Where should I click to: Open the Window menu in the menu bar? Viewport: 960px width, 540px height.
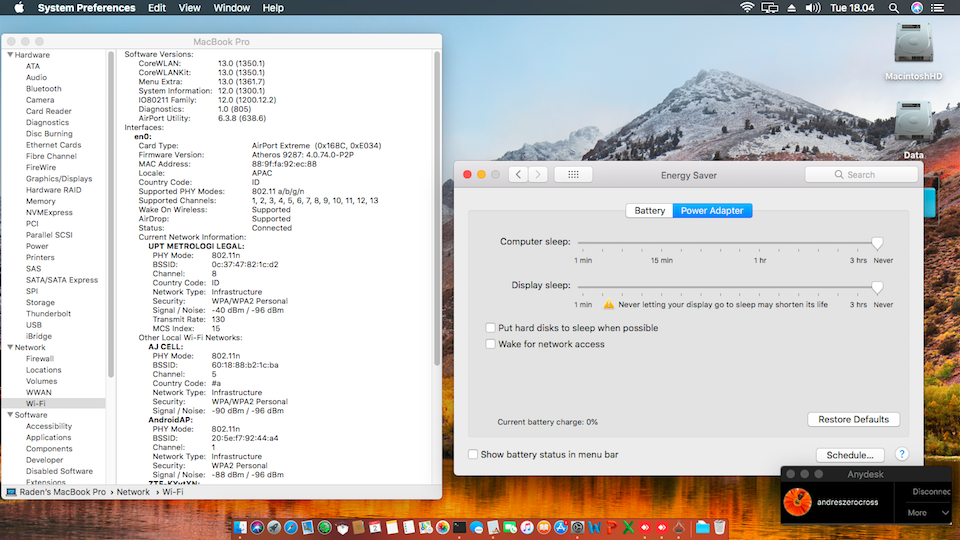click(232, 8)
